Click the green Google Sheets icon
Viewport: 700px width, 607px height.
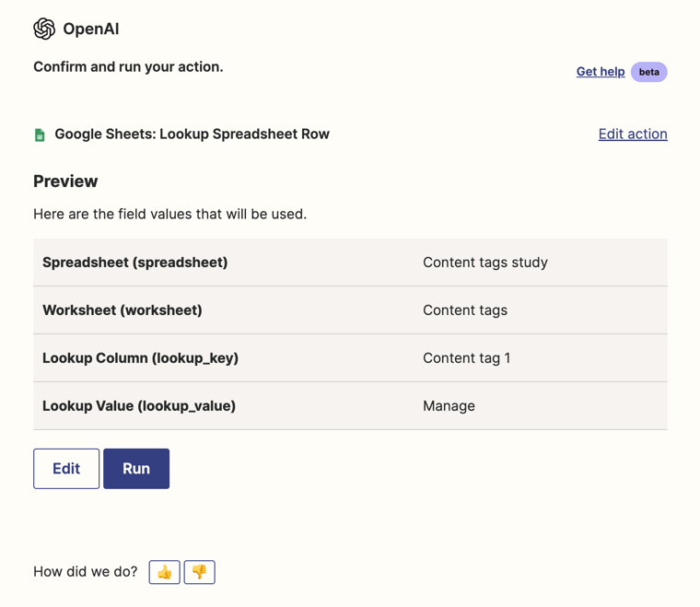40,134
